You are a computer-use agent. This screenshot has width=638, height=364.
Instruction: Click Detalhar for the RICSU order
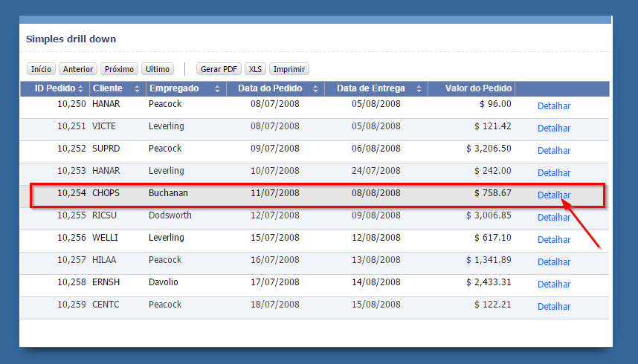tap(554, 218)
